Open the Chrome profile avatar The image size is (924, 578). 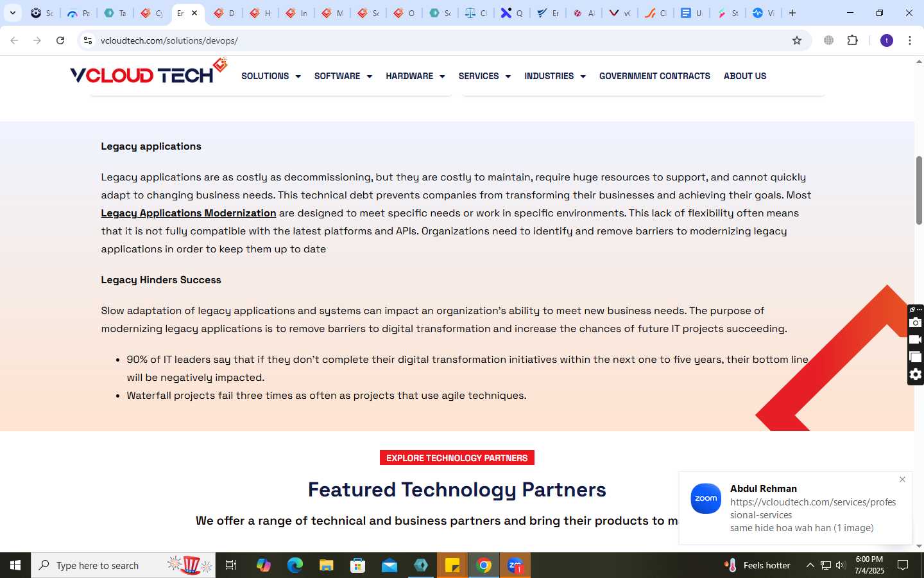[x=887, y=40]
